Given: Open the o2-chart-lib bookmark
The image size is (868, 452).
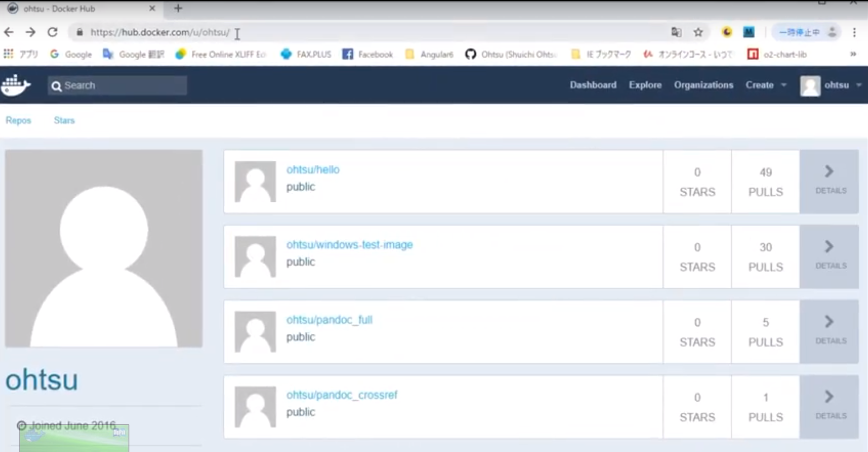Looking at the screenshot, I should tap(777, 54).
